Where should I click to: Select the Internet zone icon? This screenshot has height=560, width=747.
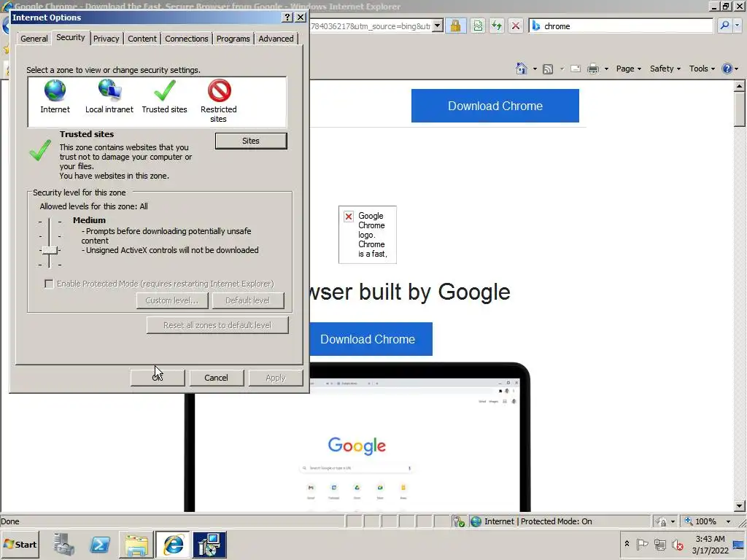[55, 90]
